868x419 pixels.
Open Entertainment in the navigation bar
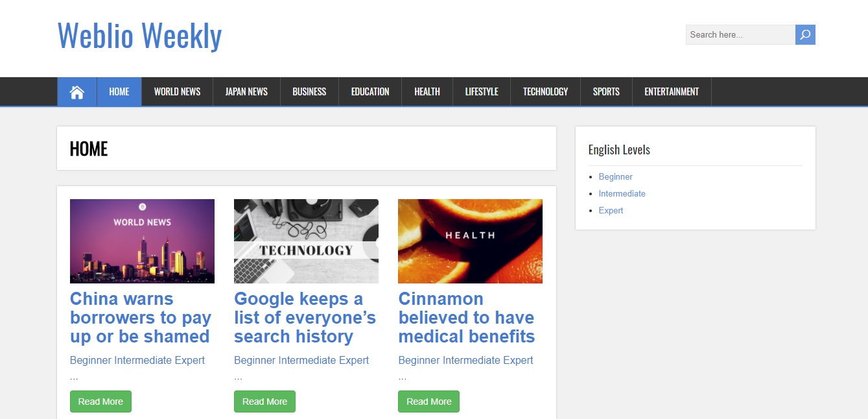tap(672, 92)
